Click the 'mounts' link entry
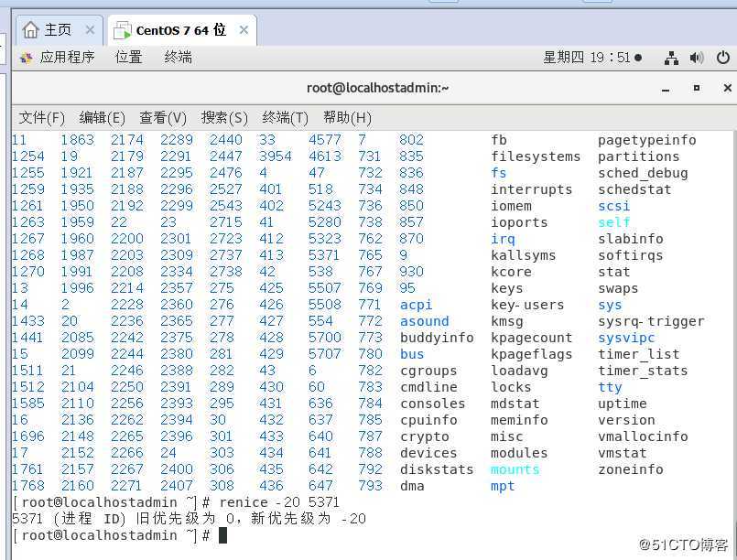The height and width of the screenshot is (560, 737). [x=515, y=469]
